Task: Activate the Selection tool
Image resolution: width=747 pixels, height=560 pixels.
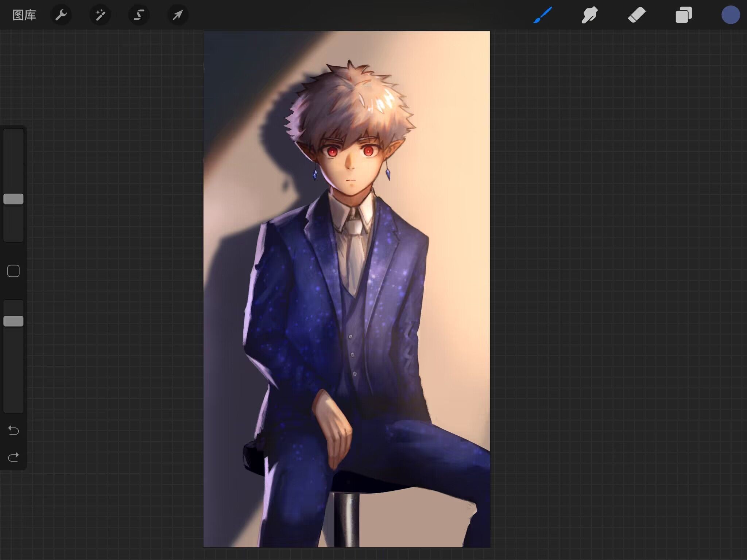Action: point(139,15)
